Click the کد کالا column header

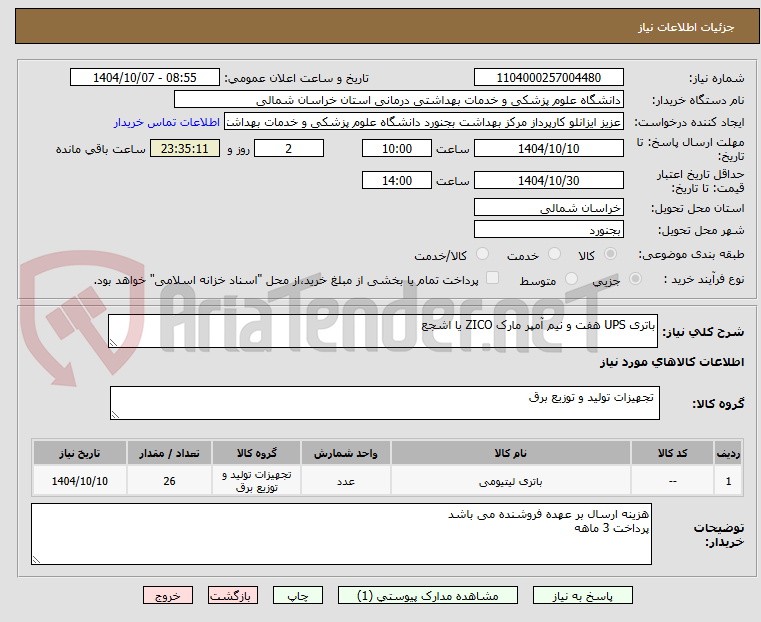(672, 453)
